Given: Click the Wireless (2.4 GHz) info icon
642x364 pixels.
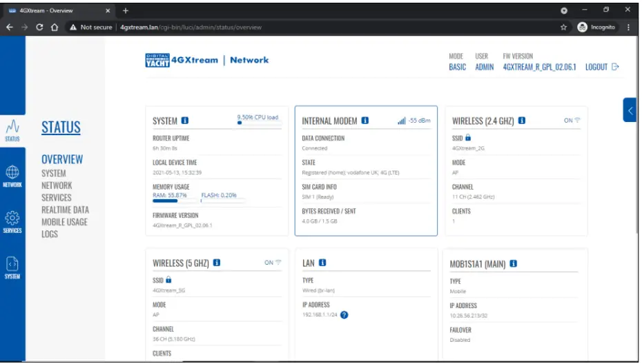Looking at the screenshot, I should coord(522,121).
